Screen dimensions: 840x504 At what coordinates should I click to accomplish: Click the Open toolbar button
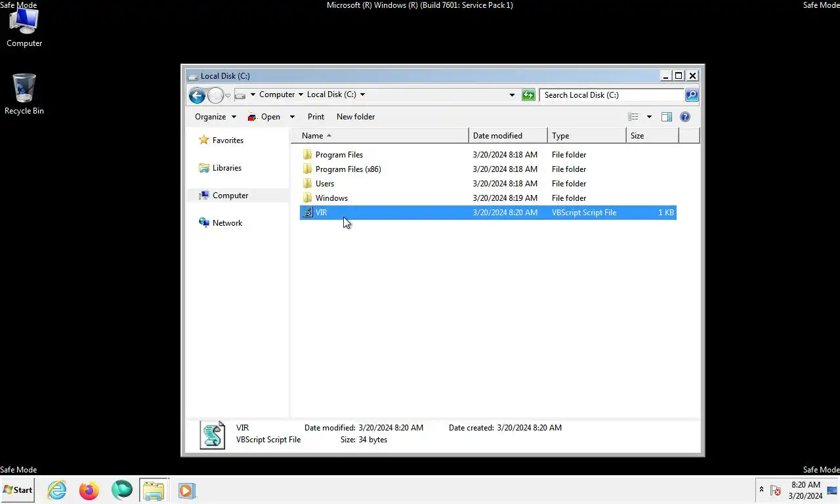point(264,117)
